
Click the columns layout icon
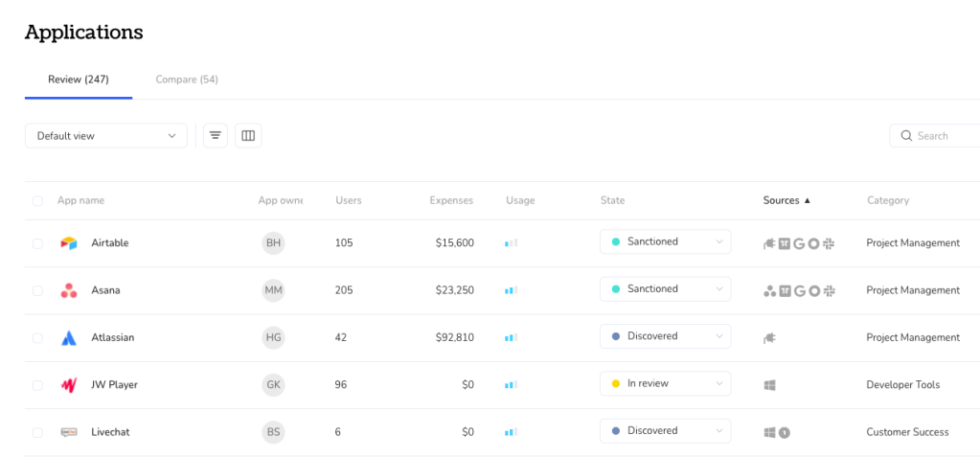(248, 136)
